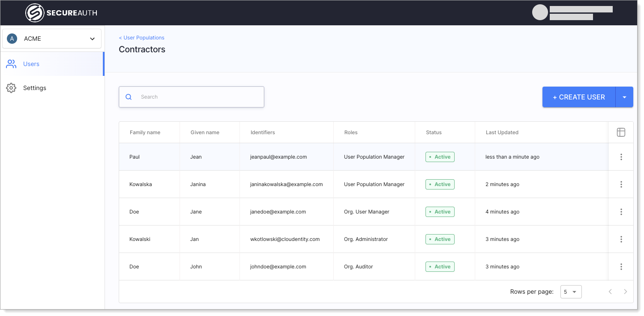This screenshot has height=316, width=644.
Task: Click the Active badge for Jane Doe
Action: (x=440, y=212)
